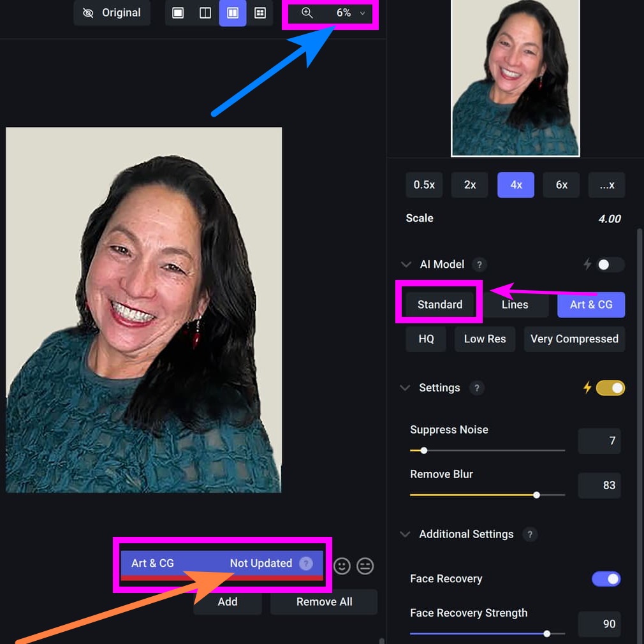Click the Suppress Noise value field
The image size is (644, 644).
point(599,441)
